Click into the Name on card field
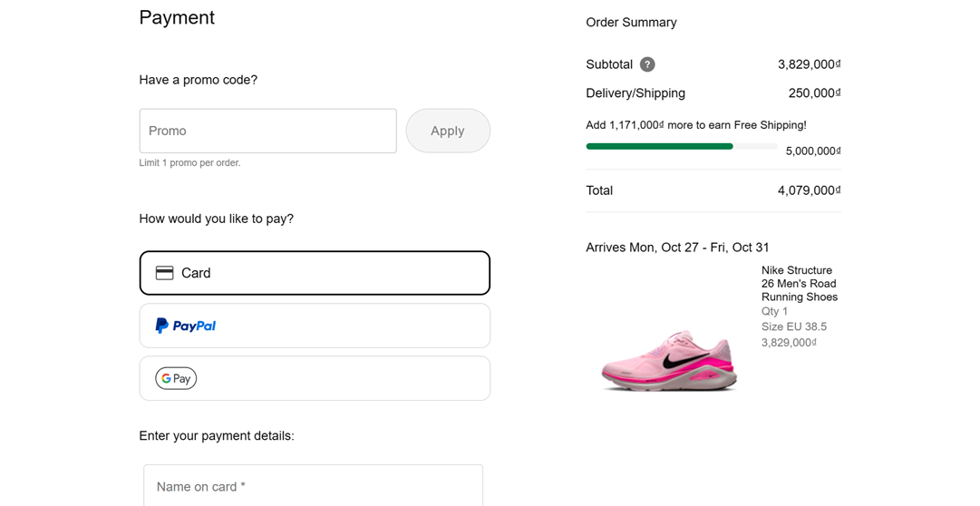The height and width of the screenshot is (506, 980). 313,486
